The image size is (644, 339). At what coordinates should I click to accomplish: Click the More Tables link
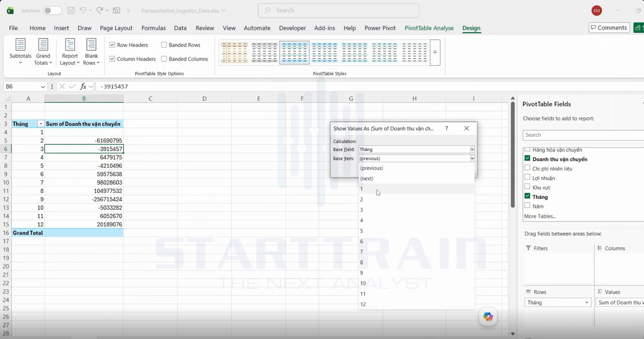coord(540,216)
